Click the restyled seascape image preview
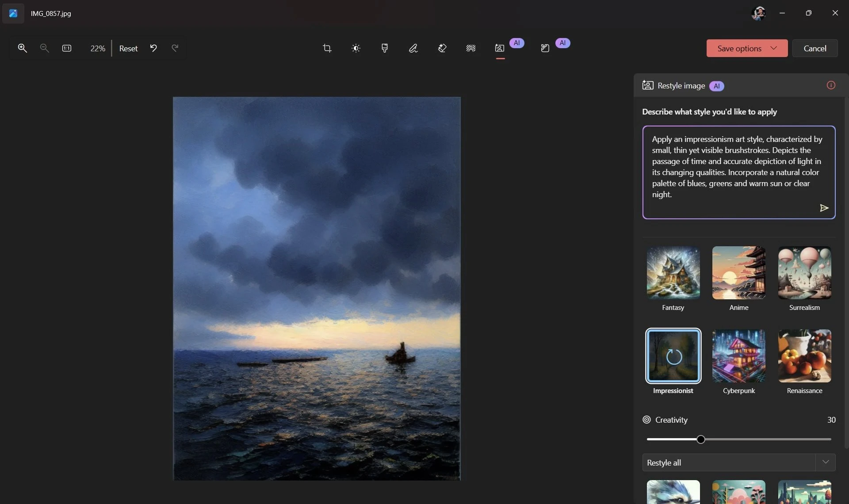The height and width of the screenshot is (504, 849). click(317, 288)
